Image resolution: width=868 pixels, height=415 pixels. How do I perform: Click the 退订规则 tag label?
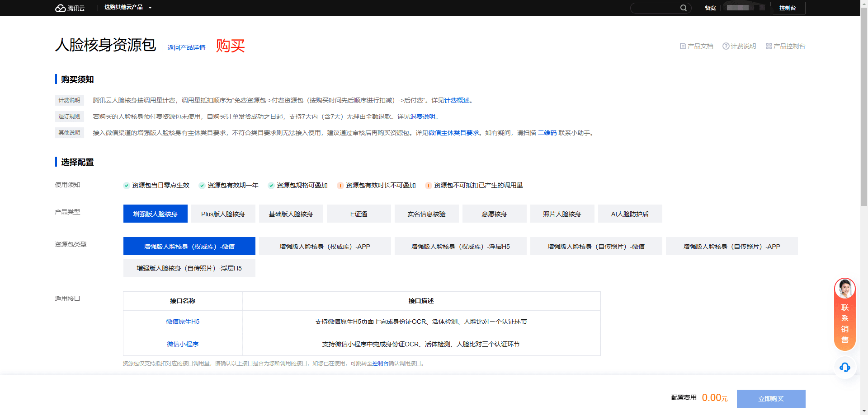69,117
